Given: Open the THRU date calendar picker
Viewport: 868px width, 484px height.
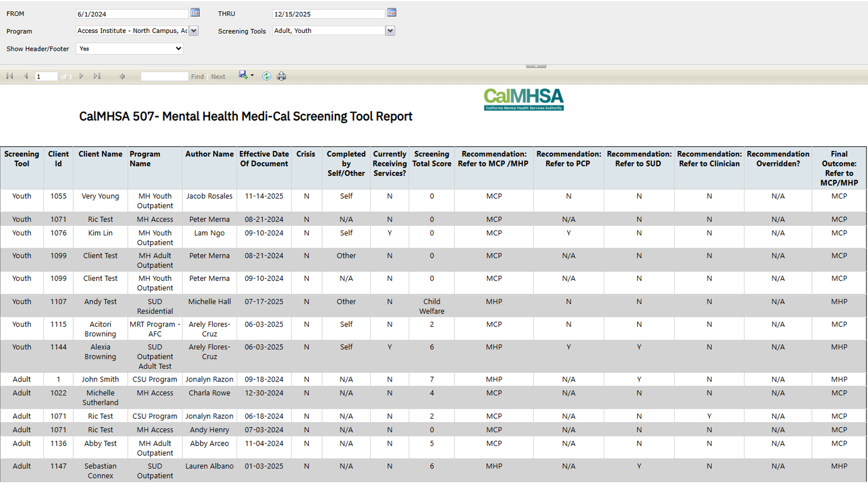Looking at the screenshot, I should coord(392,12).
